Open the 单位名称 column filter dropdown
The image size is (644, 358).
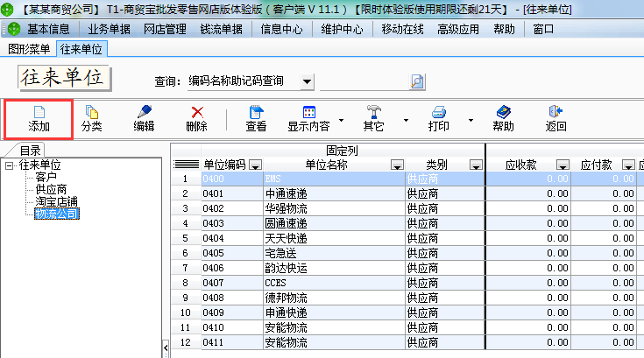click(x=397, y=165)
